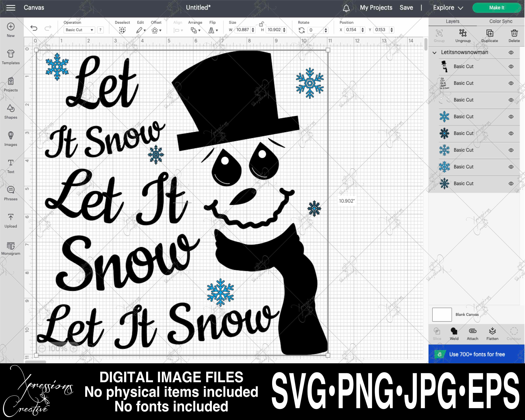Collapse the Letitsnowsnowman group

click(435, 53)
